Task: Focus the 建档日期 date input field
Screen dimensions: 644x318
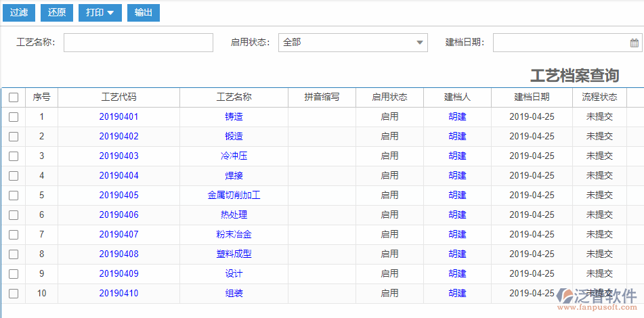Action: click(x=567, y=43)
